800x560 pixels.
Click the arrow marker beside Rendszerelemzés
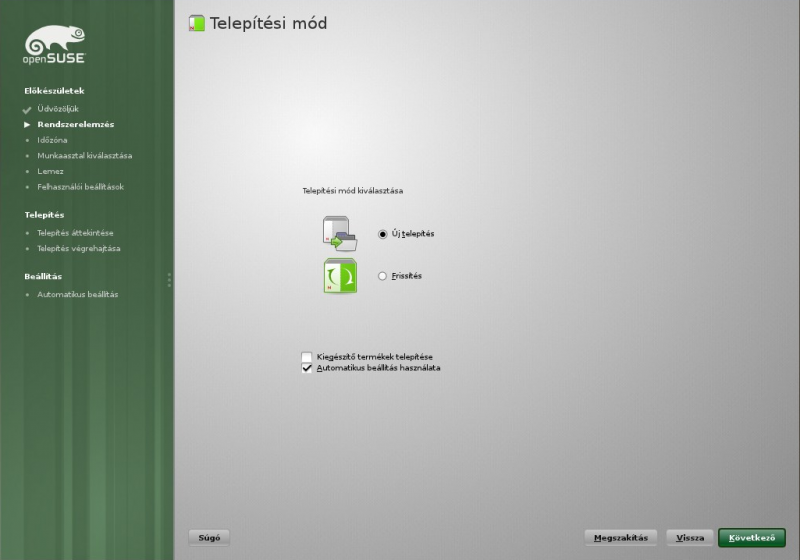(x=27, y=125)
